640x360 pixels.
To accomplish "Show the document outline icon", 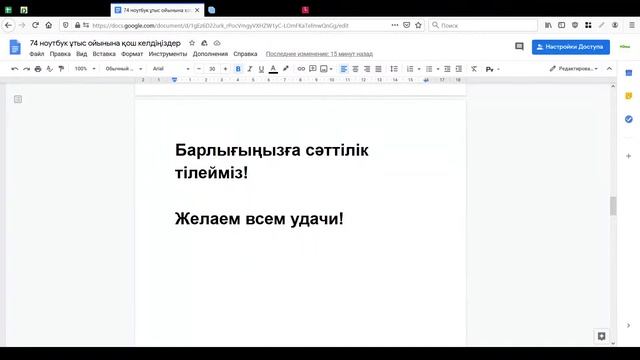I will point(18,99).
